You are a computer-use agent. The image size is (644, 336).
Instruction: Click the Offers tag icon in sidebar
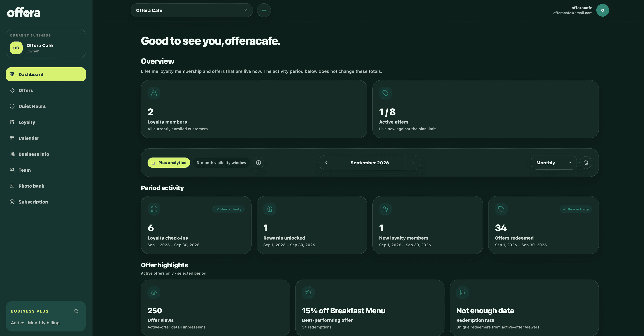tap(12, 90)
